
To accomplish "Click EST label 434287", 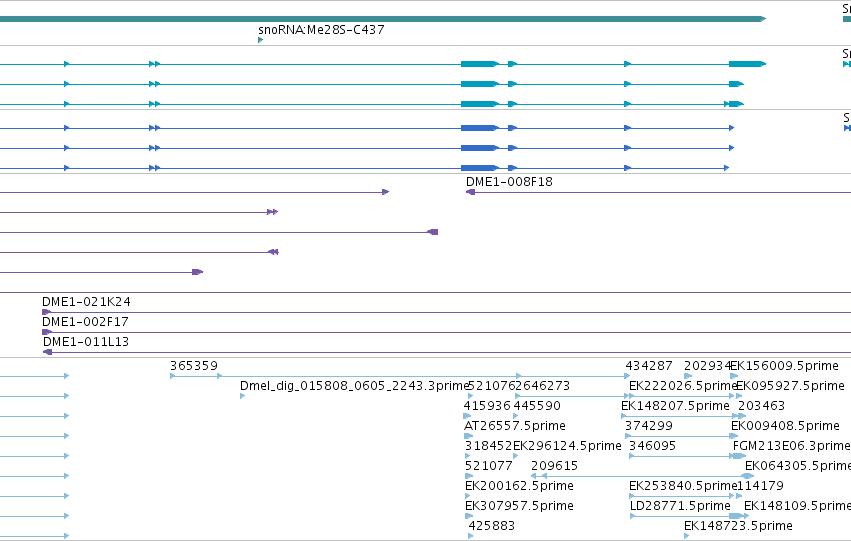I will pyautogui.click(x=649, y=366).
